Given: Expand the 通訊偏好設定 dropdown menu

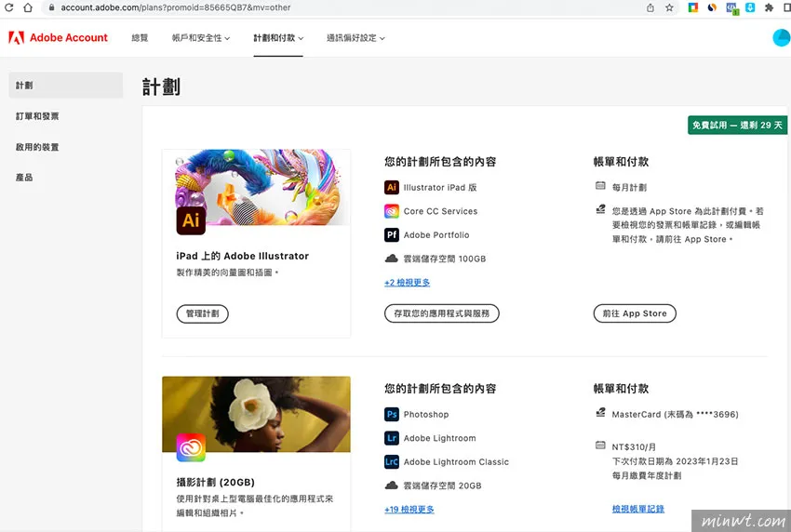Looking at the screenshot, I should pos(355,38).
